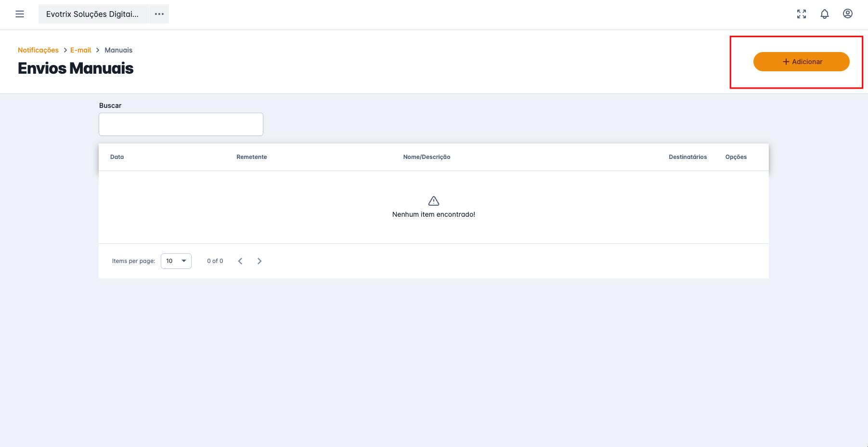This screenshot has width=868, height=447.
Task: Click the three-dots more options icon
Action: (159, 14)
